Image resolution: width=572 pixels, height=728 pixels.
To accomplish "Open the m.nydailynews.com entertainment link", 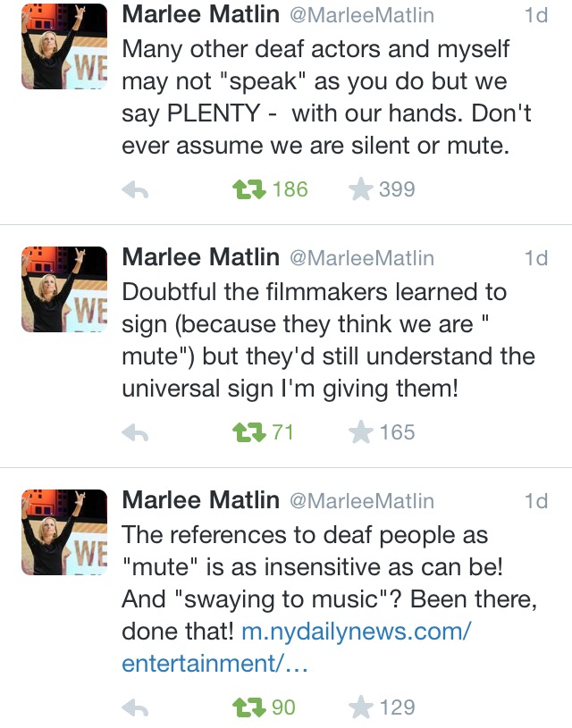I will pos(297,648).
